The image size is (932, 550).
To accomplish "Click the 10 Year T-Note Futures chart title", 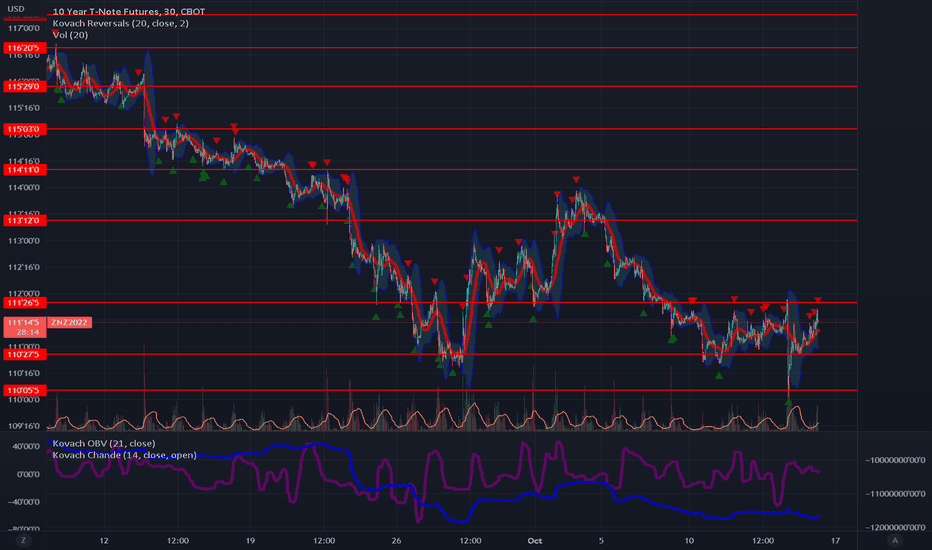I will [x=129, y=11].
